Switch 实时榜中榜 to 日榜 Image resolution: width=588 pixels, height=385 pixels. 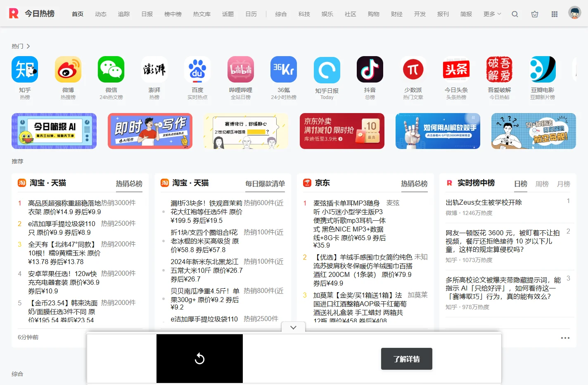[x=521, y=184]
